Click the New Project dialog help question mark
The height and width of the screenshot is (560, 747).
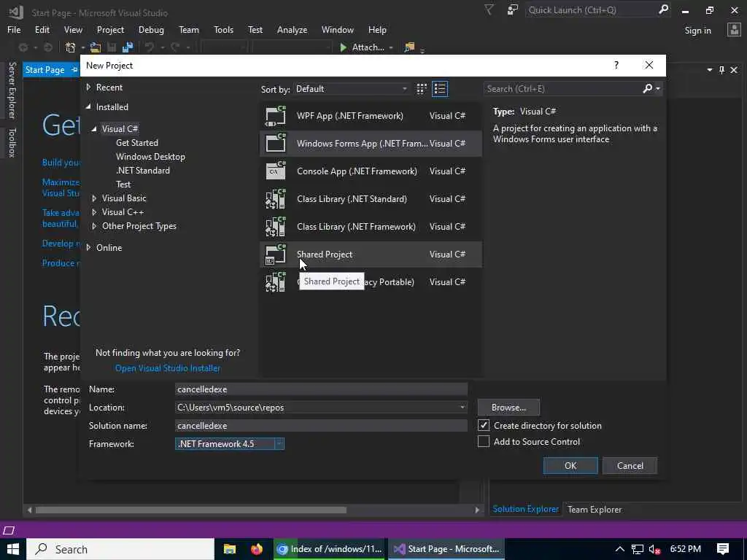(616, 65)
